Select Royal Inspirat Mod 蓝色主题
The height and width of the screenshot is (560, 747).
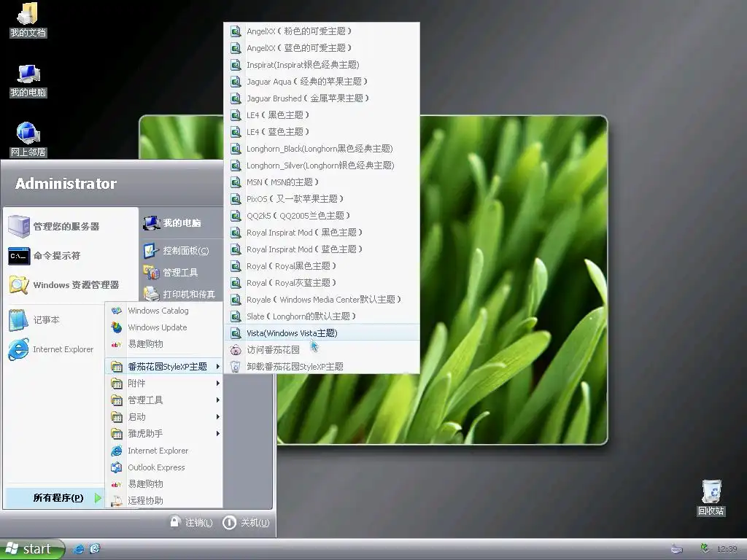click(322, 249)
